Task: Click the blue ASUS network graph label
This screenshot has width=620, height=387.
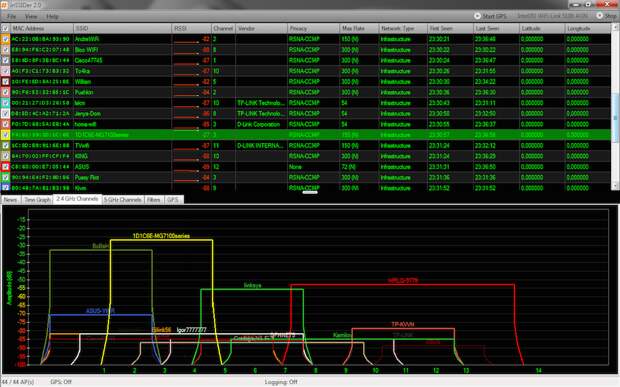Action: click(100, 311)
